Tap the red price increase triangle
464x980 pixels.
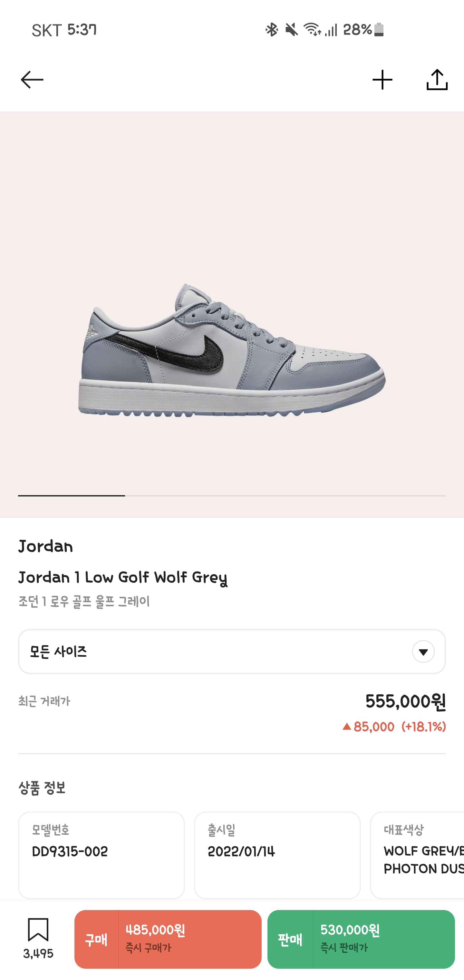tap(346, 727)
